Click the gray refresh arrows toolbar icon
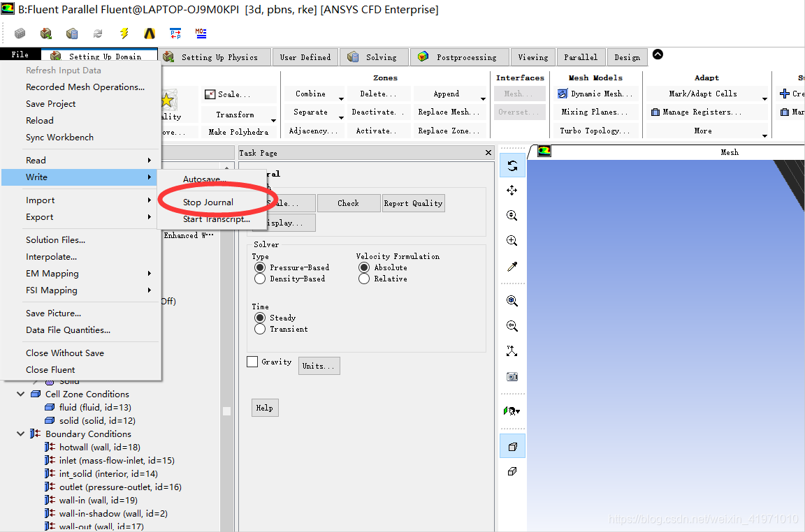The image size is (805, 532). (x=98, y=34)
